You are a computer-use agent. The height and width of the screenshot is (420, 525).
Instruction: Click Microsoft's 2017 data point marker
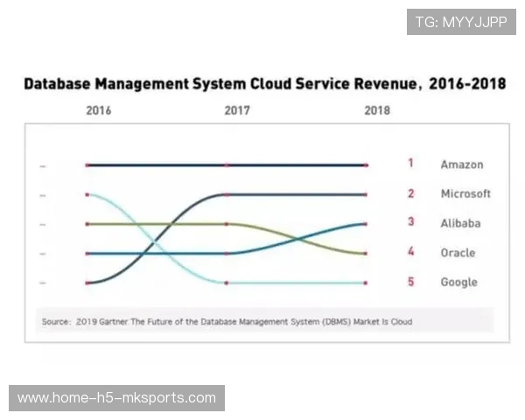click(227, 194)
